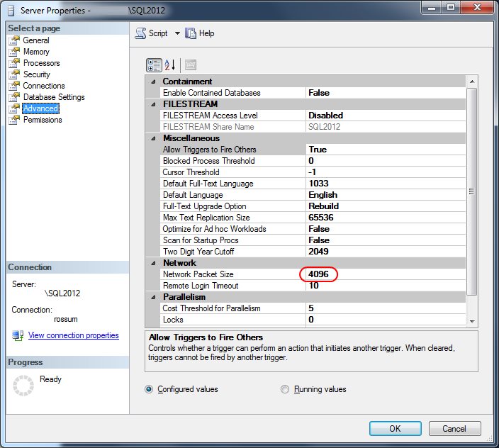499x448 pixels.
Task: Click Max Text Replication Size value 65536
Action: pyautogui.click(x=321, y=218)
